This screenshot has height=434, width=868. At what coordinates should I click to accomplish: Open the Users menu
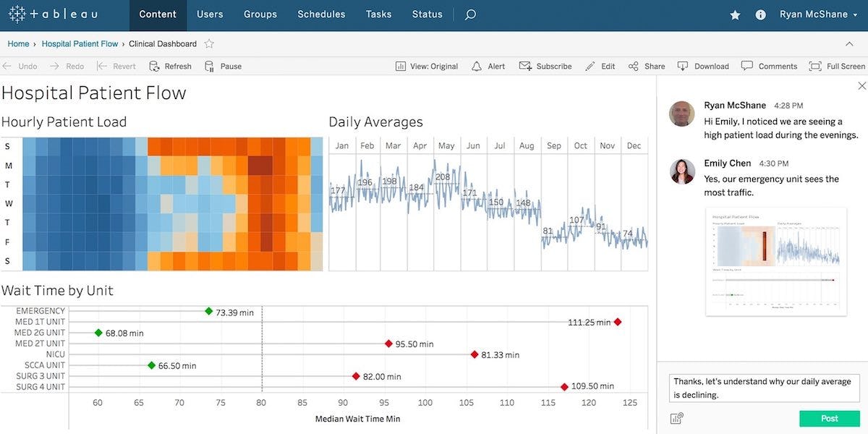coord(210,14)
